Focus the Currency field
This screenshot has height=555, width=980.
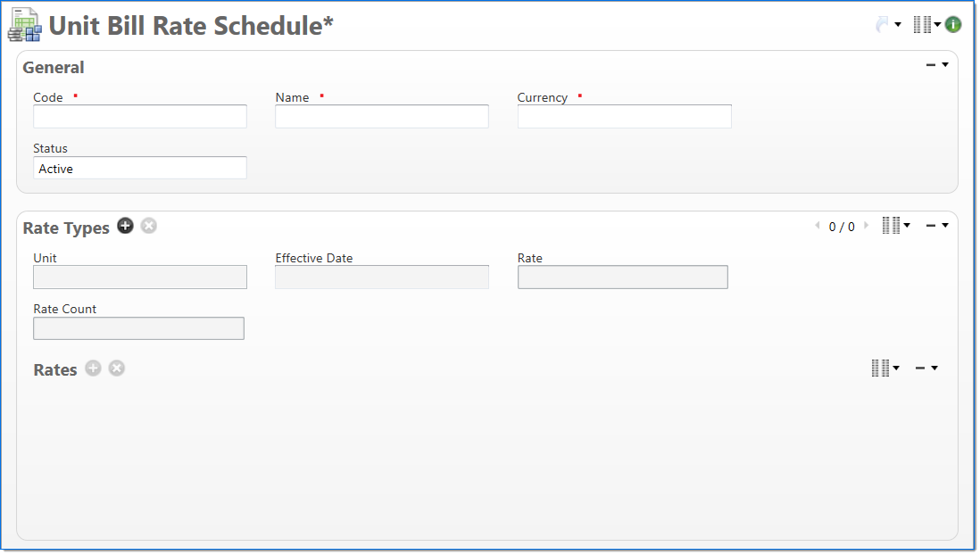click(x=624, y=117)
